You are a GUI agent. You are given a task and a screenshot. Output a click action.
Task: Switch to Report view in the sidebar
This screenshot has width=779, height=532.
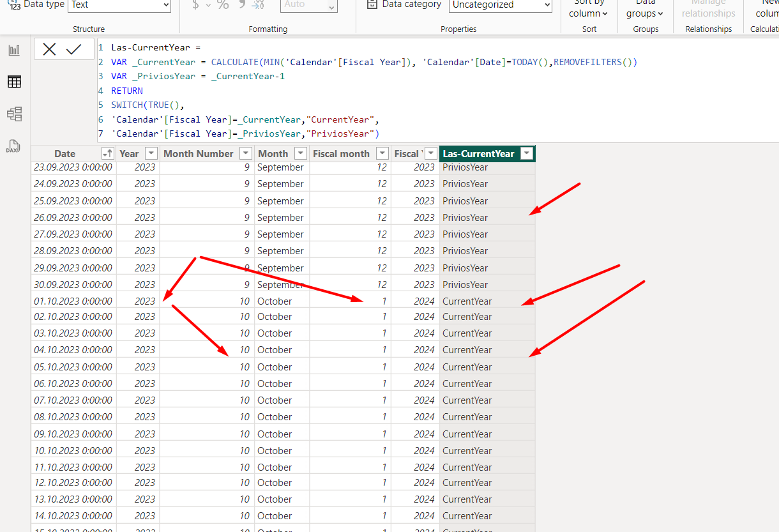coord(14,50)
